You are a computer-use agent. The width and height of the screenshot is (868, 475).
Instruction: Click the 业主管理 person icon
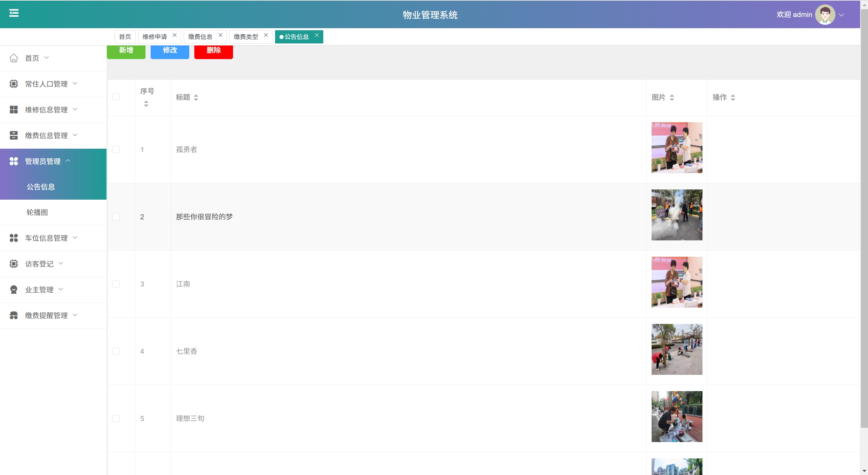pyautogui.click(x=14, y=290)
